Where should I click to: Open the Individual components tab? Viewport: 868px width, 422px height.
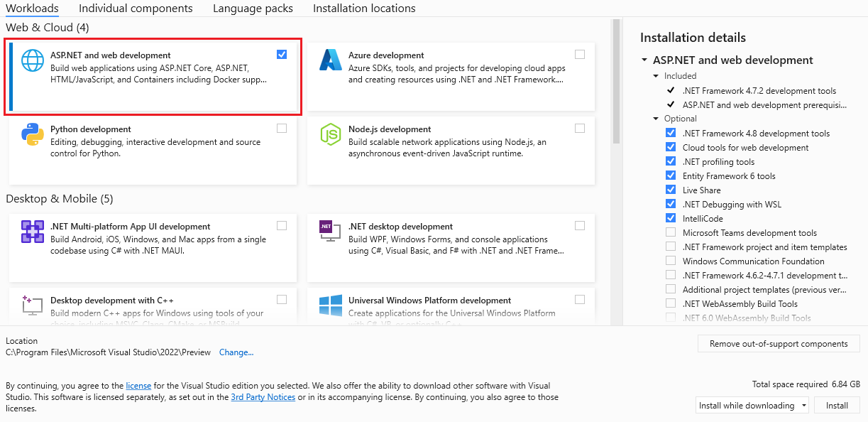click(x=136, y=9)
